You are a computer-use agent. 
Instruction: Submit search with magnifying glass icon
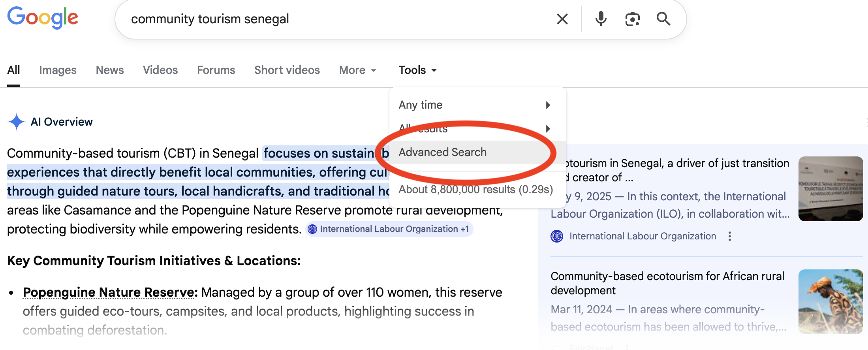(x=663, y=19)
